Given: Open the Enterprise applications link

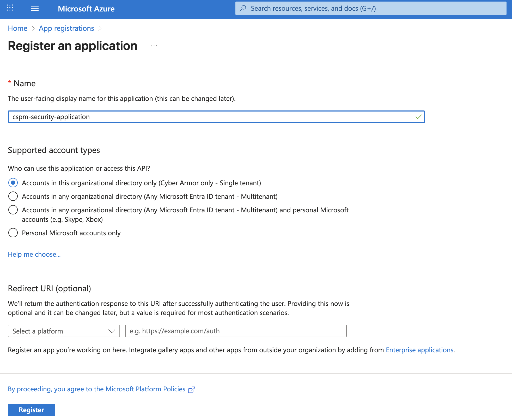Looking at the screenshot, I should click(x=419, y=350).
